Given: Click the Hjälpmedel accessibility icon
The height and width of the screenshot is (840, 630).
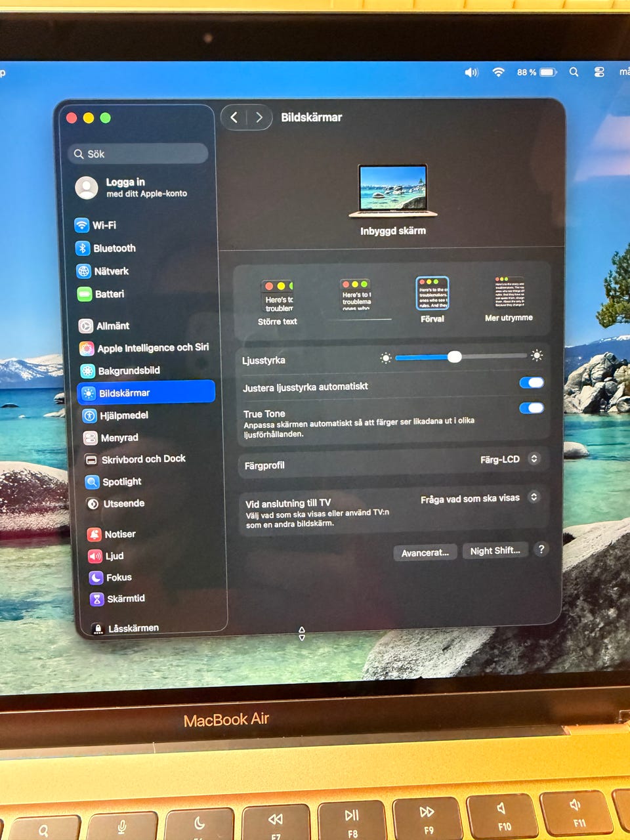Looking at the screenshot, I should pyautogui.click(x=89, y=415).
